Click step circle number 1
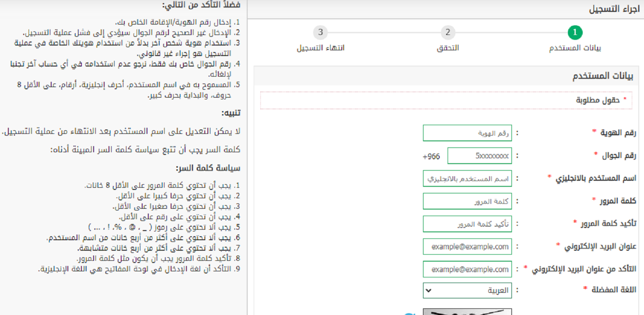Screen dimensions: 644x315 575,32
